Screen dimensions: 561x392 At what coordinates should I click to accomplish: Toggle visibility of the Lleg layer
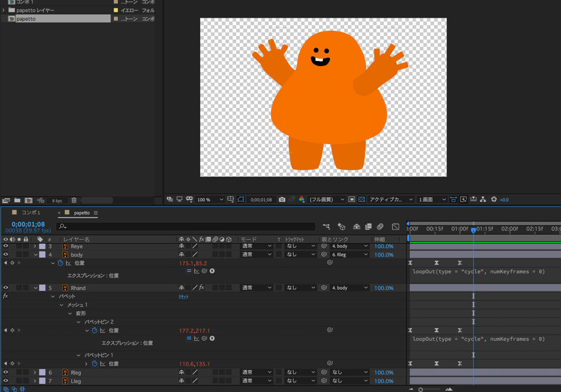click(6, 381)
